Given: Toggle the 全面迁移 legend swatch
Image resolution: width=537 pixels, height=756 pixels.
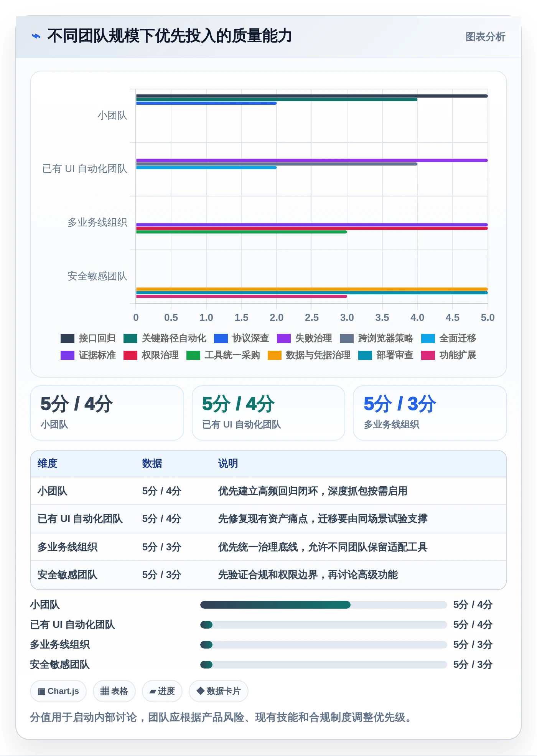Looking at the screenshot, I should click(428, 338).
